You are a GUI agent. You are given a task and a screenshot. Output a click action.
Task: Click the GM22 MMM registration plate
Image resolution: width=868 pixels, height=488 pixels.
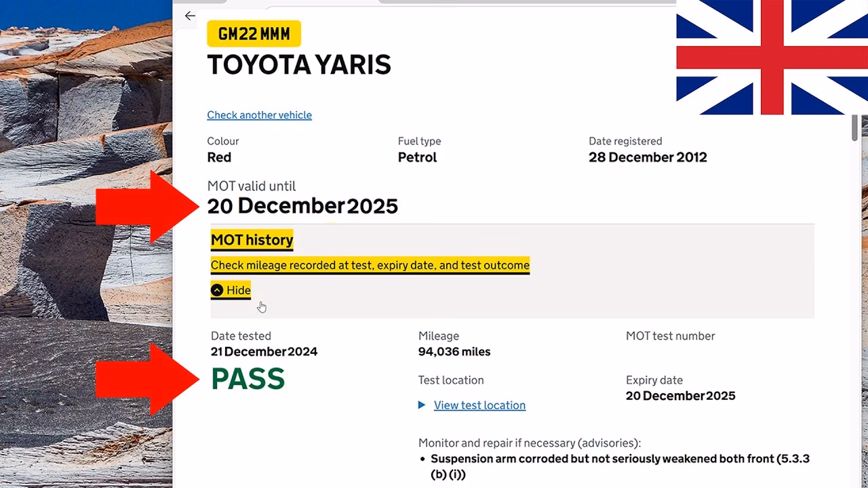pos(254,33)
